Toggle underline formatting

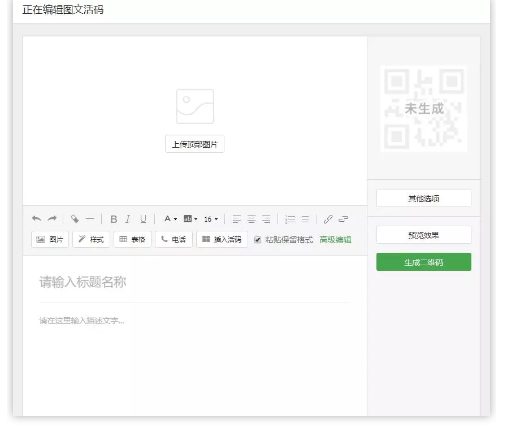tap(143, 219)
